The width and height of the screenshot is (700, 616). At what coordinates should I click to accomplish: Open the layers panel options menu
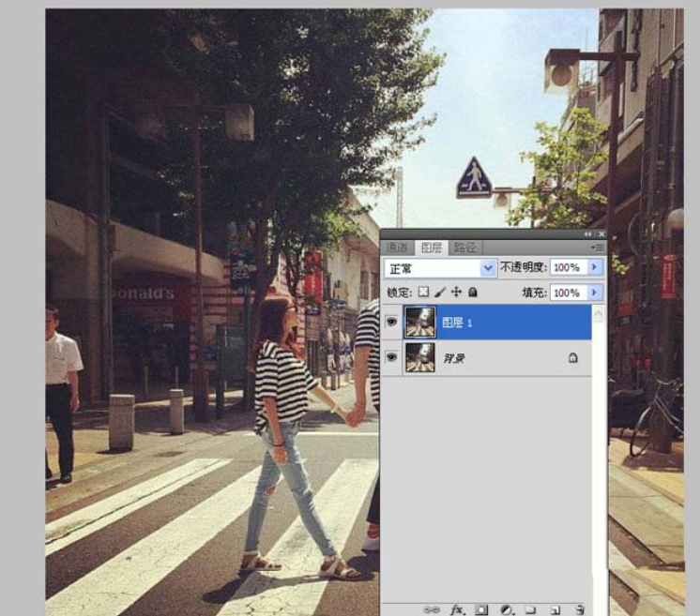[597, 248]
